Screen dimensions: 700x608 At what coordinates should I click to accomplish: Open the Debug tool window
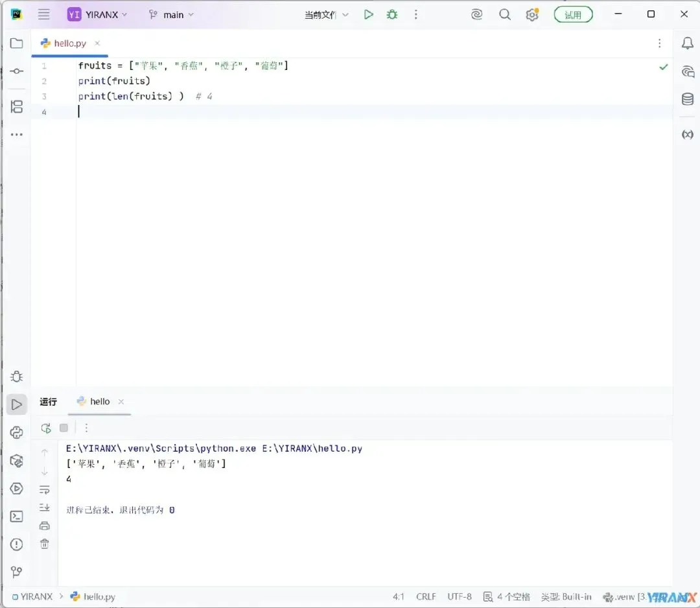point(16,377)
